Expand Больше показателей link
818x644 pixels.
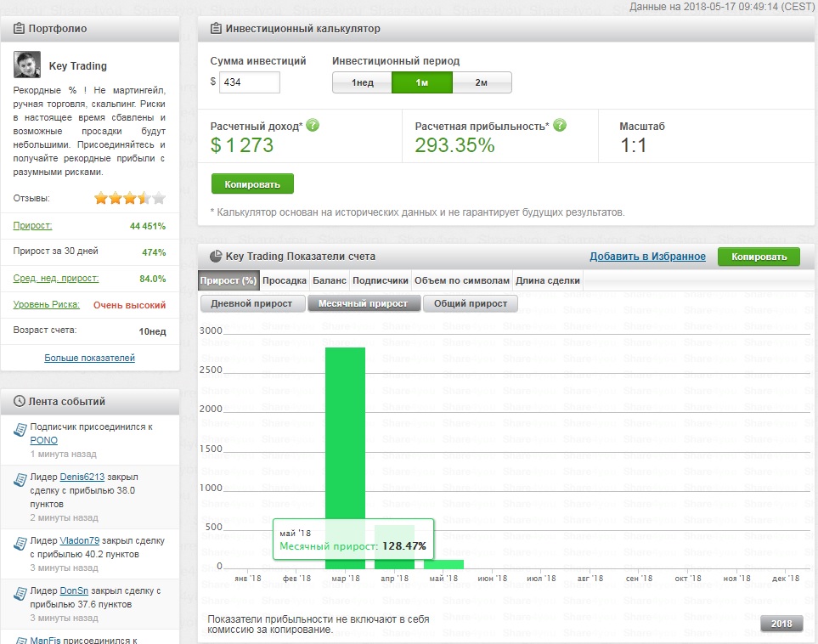tap(89, 358)
